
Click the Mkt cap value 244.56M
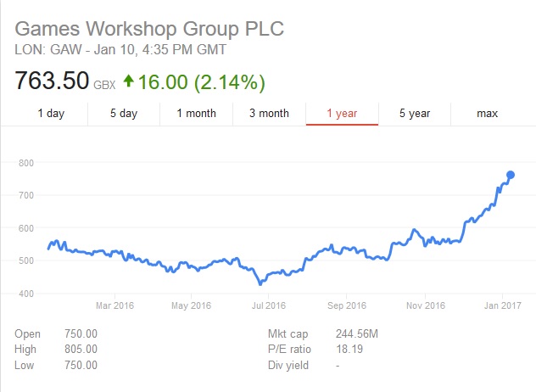click(x=357, y=333)
